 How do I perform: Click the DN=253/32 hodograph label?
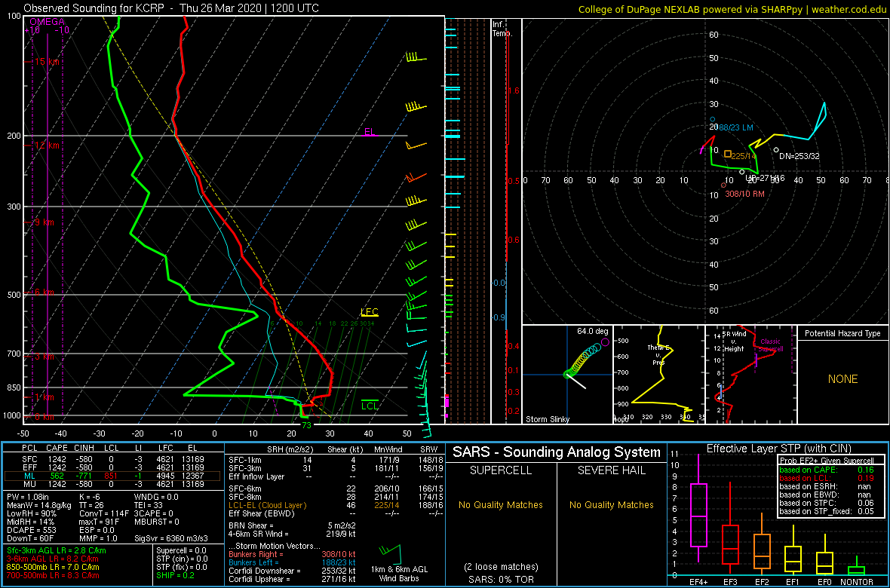tap(799, 156)
